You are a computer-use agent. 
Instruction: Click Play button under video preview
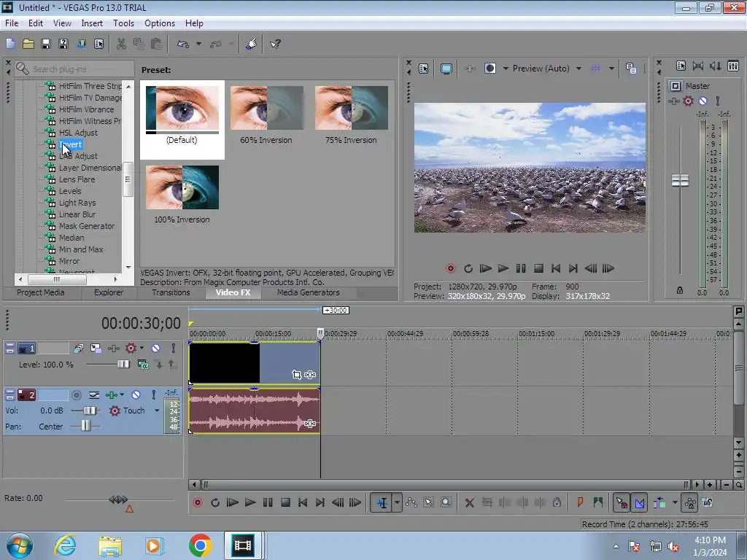pyautogui.click(x=503, y=268)
